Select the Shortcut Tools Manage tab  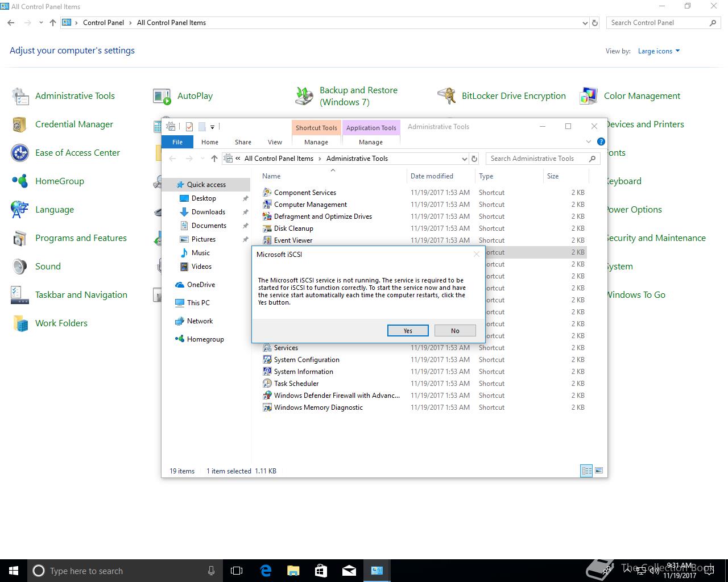pyautogui.click(x=316, y=142)
